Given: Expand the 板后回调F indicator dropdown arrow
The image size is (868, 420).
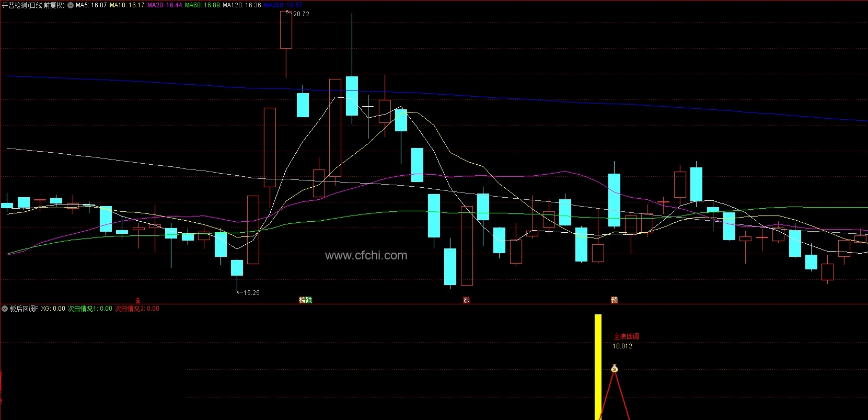Looking at the screenshot, I should [5, 309].
